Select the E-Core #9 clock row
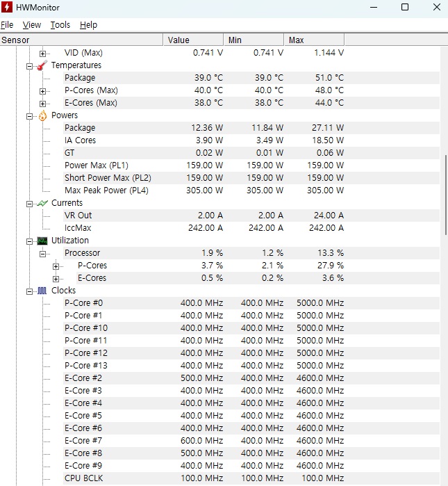The image size is (448, 486). point(251,466)
